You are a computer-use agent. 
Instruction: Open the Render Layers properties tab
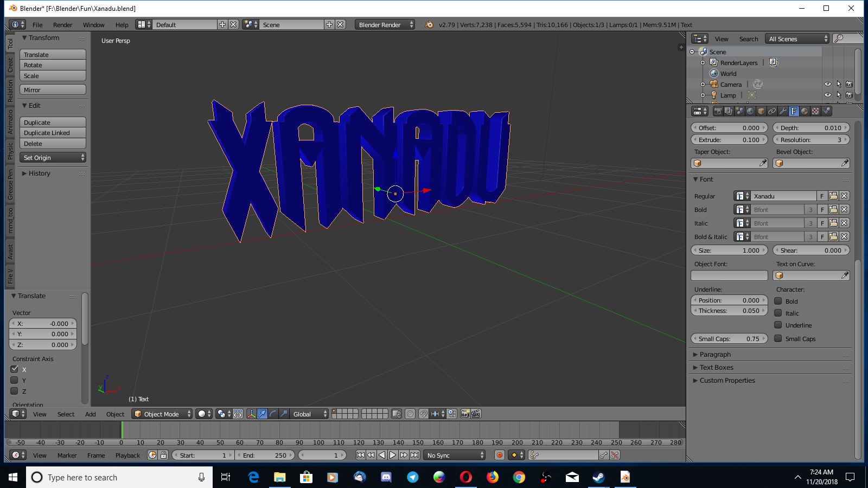[729, 111]
